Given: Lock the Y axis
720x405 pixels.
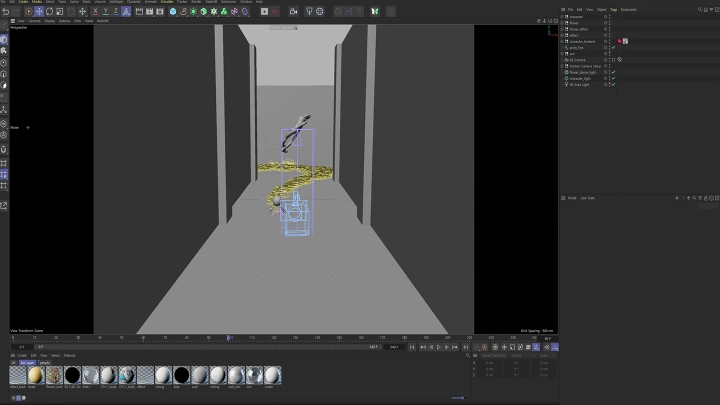Looking at the screenshot, I should click(x=106, y=11).
